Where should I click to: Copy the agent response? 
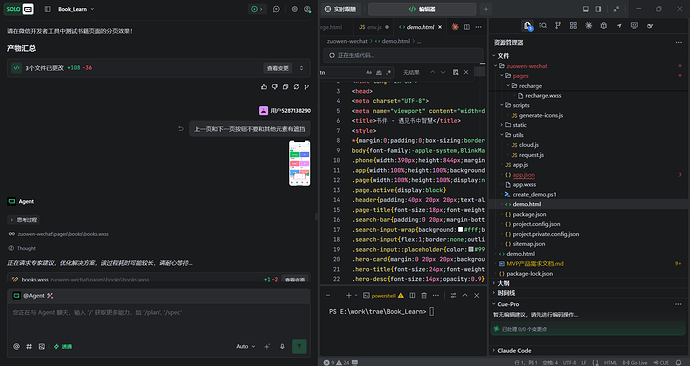285,87
